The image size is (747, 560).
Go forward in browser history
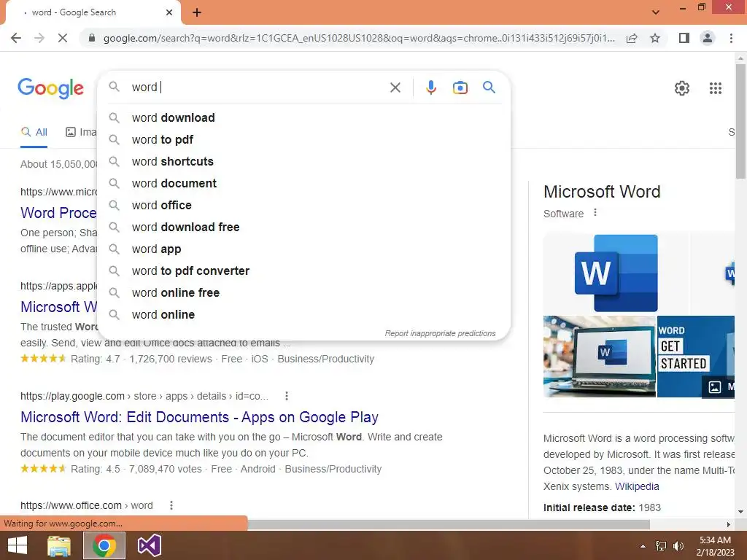[x=39, y=38]
